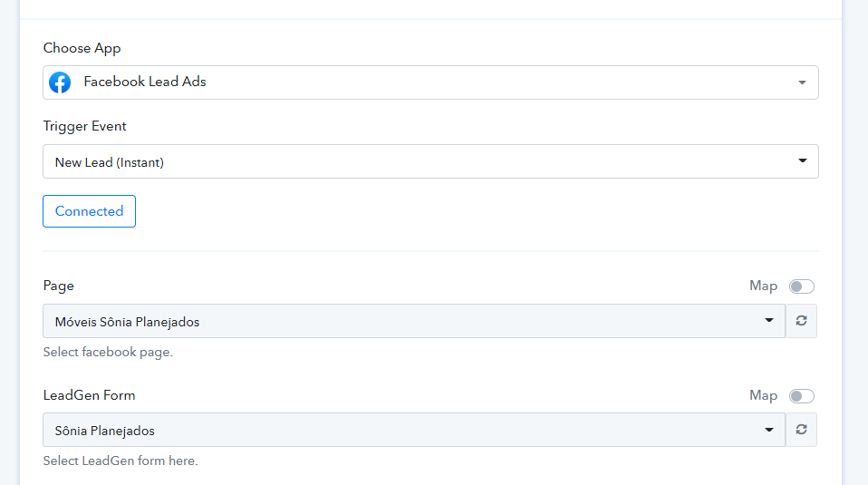Expand the Page dropdown caret

tap(769, 321)
